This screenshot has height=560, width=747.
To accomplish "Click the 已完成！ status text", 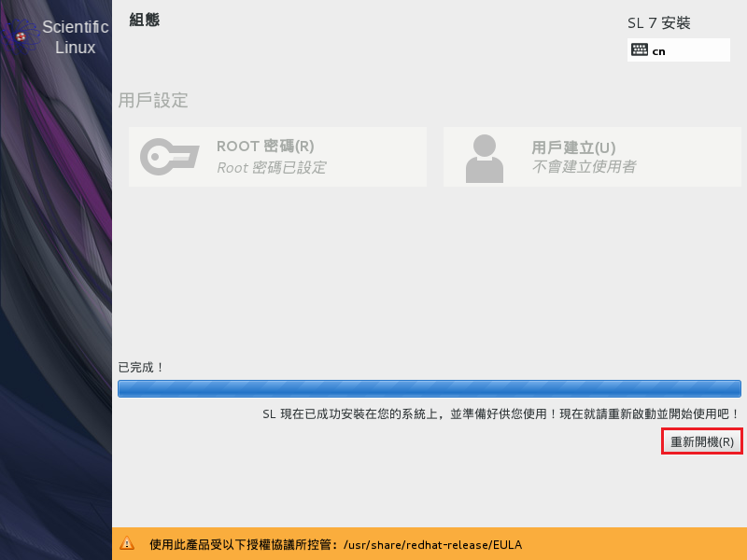I will (141, 367).
